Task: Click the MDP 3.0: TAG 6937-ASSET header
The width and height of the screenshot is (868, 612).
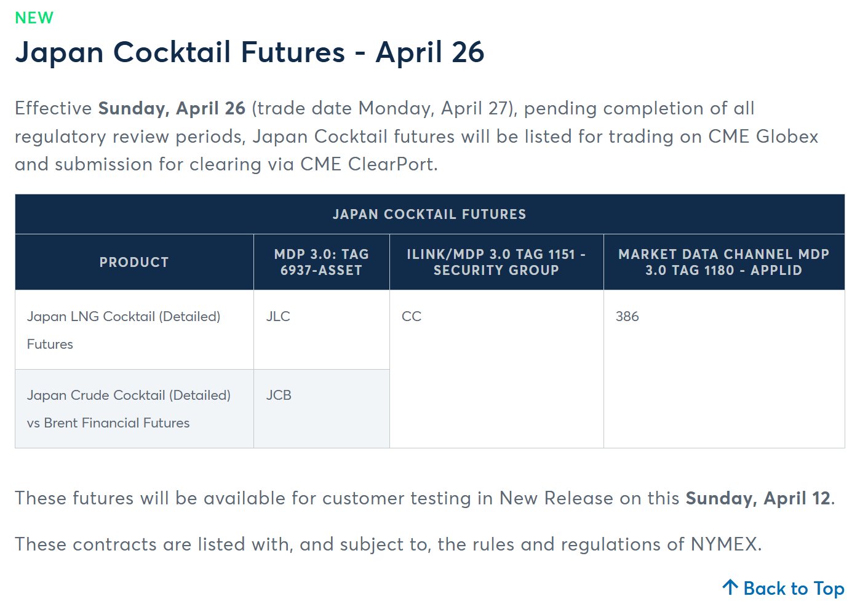Action: tap(321, 262)
